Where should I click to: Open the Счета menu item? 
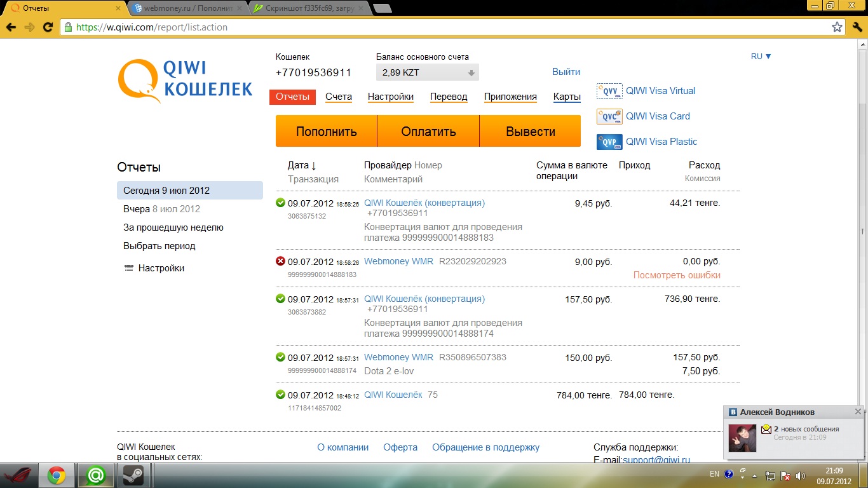[339, 97]
